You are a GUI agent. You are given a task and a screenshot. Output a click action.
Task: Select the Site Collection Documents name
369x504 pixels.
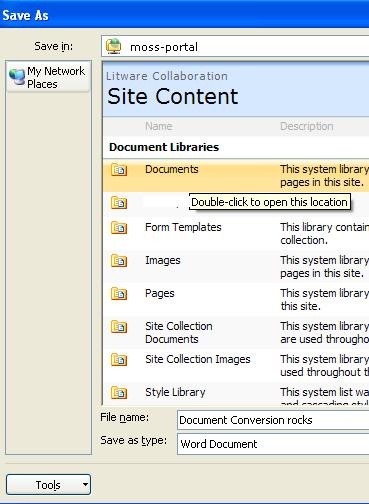179,333
